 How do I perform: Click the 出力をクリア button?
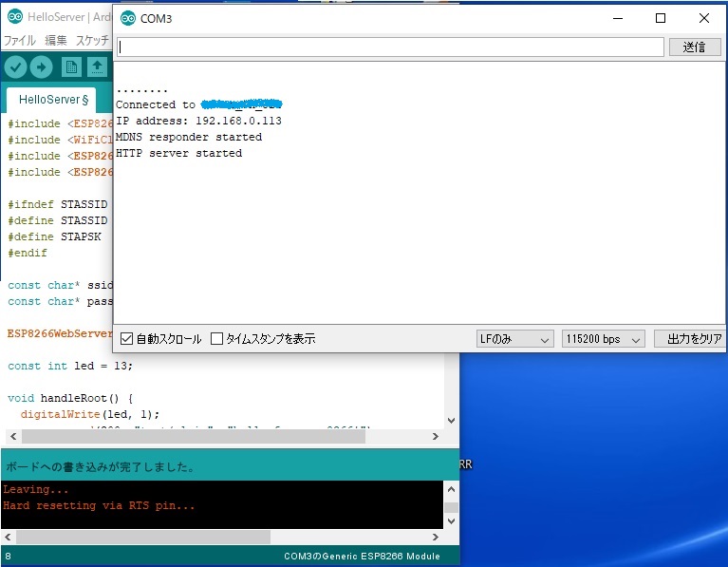coord(690,339)
